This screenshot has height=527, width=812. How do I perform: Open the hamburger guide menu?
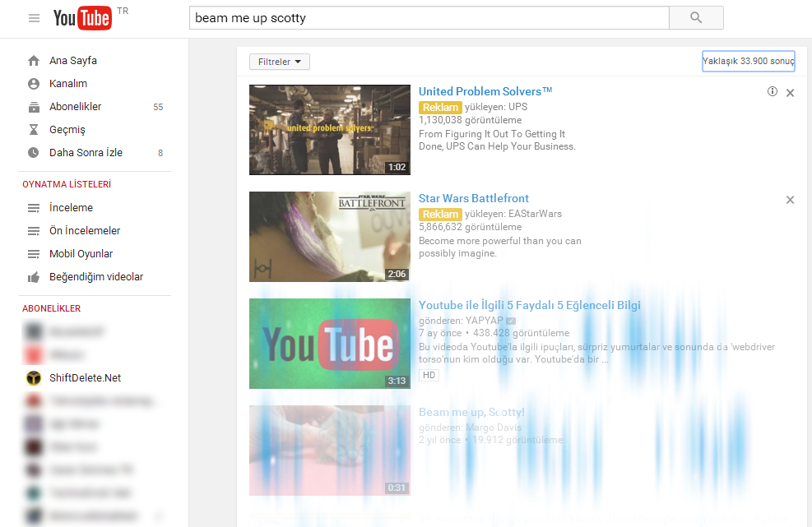click(35, 19)
